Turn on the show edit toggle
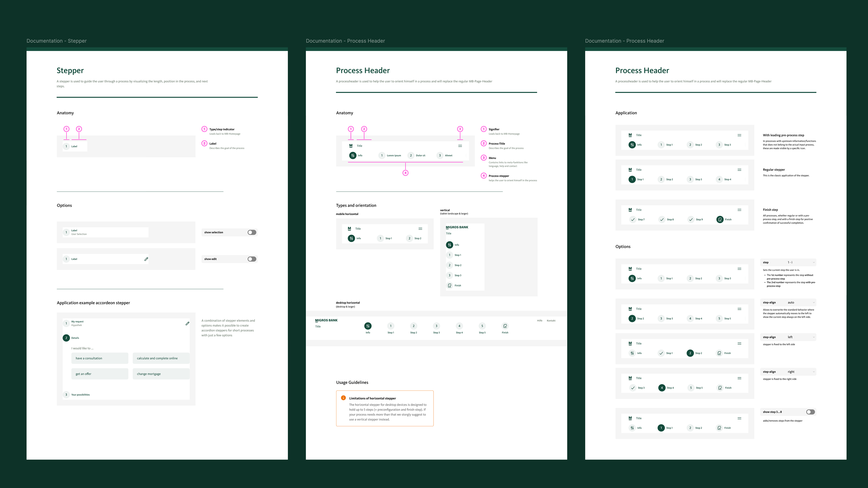868x488 pixels. click(x=252, y=259)
